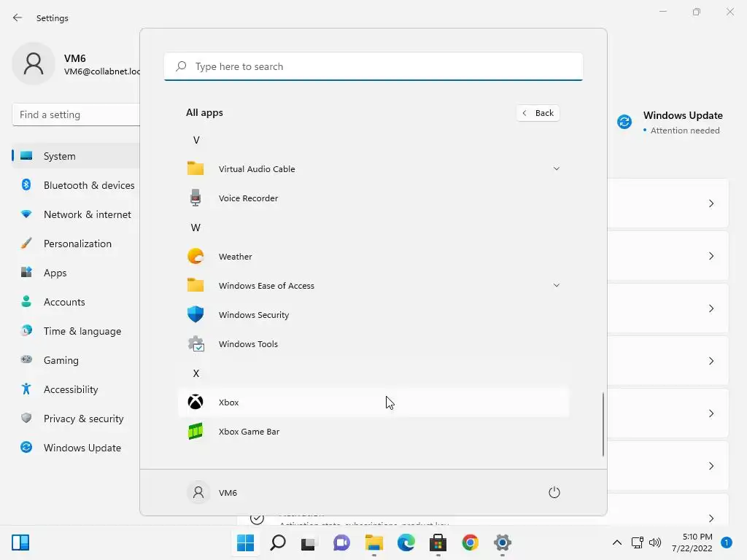This screenshot has height=560, width=747.
Task: Click the network icon in system tray
Action: coord(638,542)
